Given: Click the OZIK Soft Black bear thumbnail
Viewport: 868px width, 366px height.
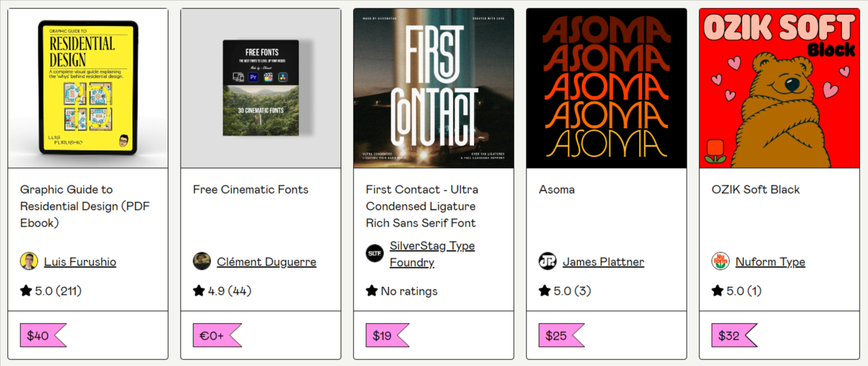Looking at the screenshot, I should tap(779, 87).
